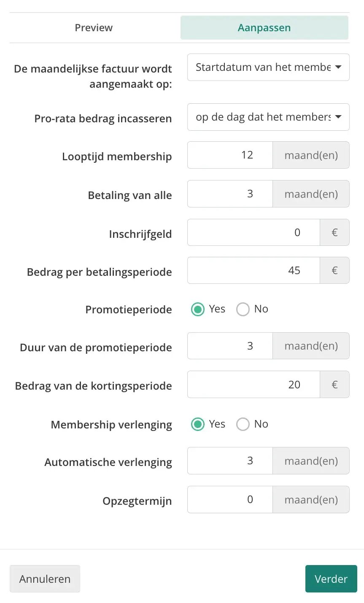Choose Yes for Membership verlenging
This screenshot has width=364, height=603.
tap(197, 424)
